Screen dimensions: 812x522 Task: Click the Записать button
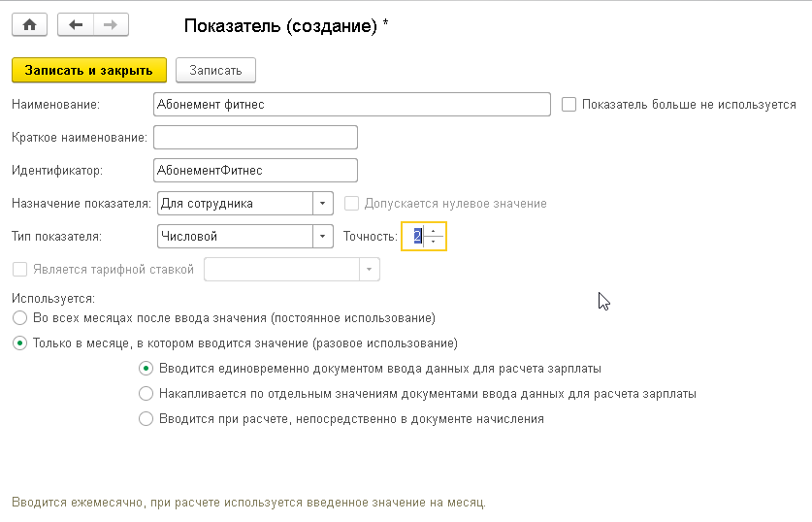215,70
